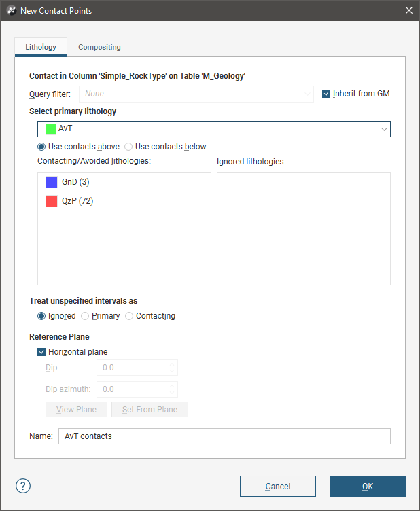Uncheck the Horizontal plane checkbox
The image size is (420, 511).
click(x=42, y=352)
